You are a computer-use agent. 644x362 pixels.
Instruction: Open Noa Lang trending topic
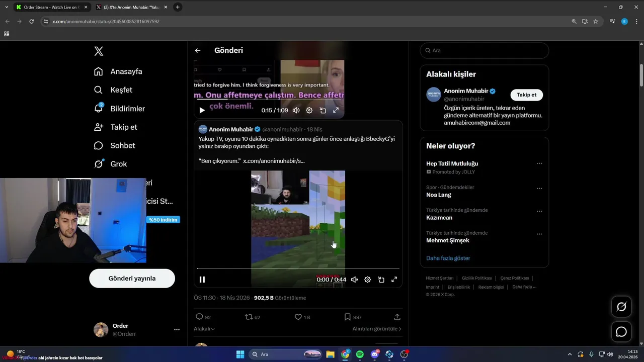439,195
